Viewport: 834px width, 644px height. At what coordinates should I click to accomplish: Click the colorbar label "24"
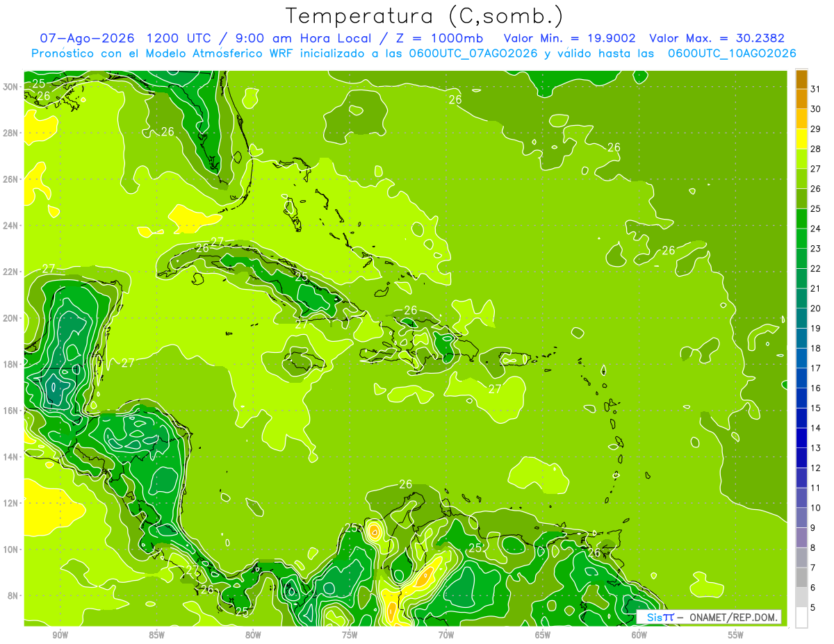(x=816, y=228)
